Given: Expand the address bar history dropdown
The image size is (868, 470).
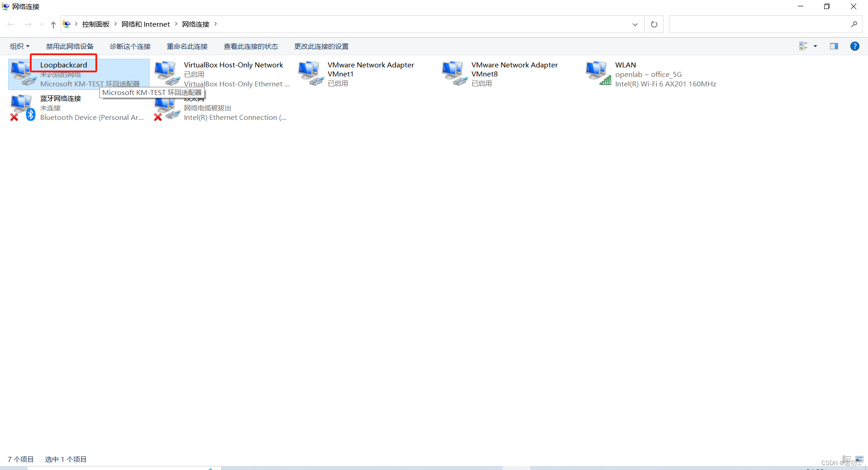Looking at the screenshot, I should 635,24.
